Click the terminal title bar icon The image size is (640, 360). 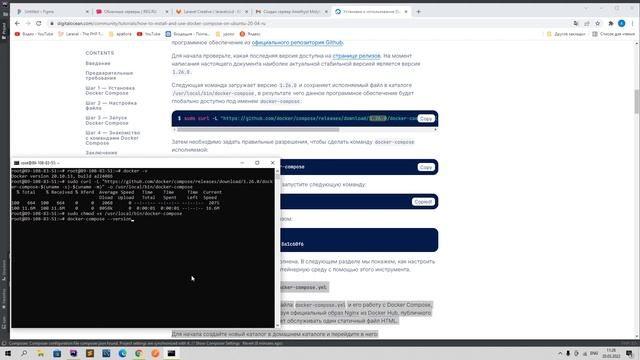coord(16,163)
